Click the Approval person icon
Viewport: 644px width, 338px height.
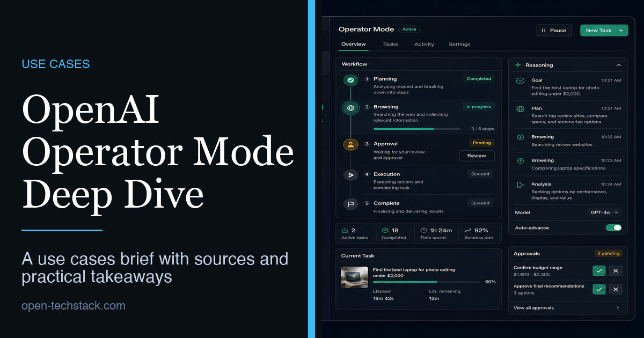tap(350, 144)
